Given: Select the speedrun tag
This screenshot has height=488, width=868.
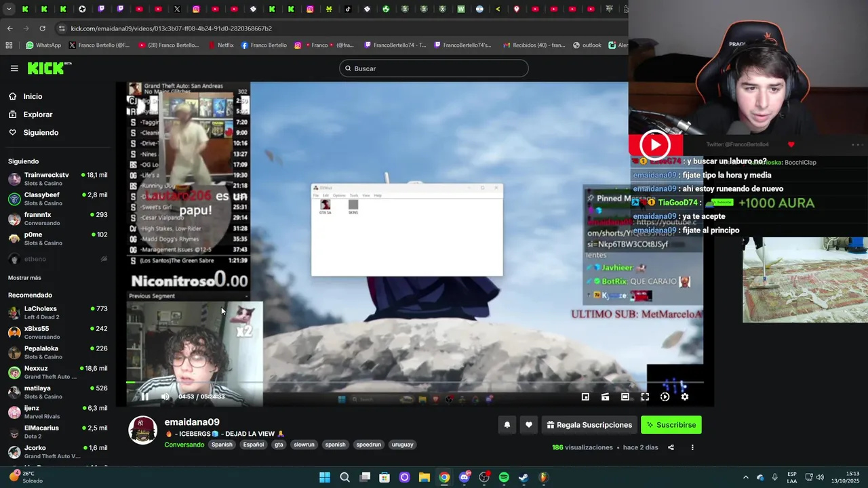Looking at the screenshot, I should (369, 445).
